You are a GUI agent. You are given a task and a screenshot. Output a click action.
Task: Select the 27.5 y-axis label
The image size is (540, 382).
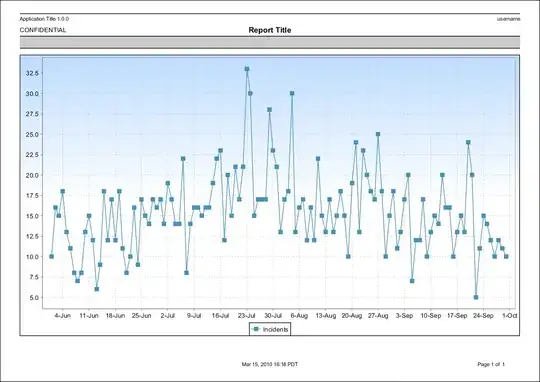tap(32, 114)
